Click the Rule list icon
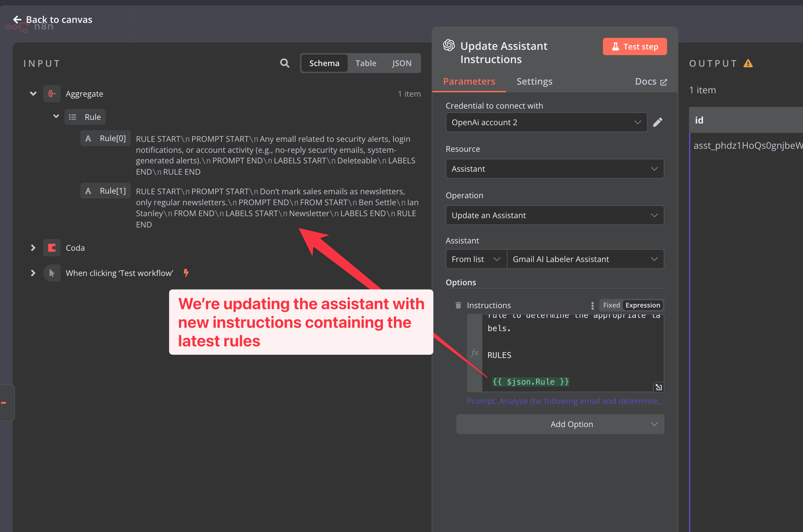 click(x=73, y=117)
